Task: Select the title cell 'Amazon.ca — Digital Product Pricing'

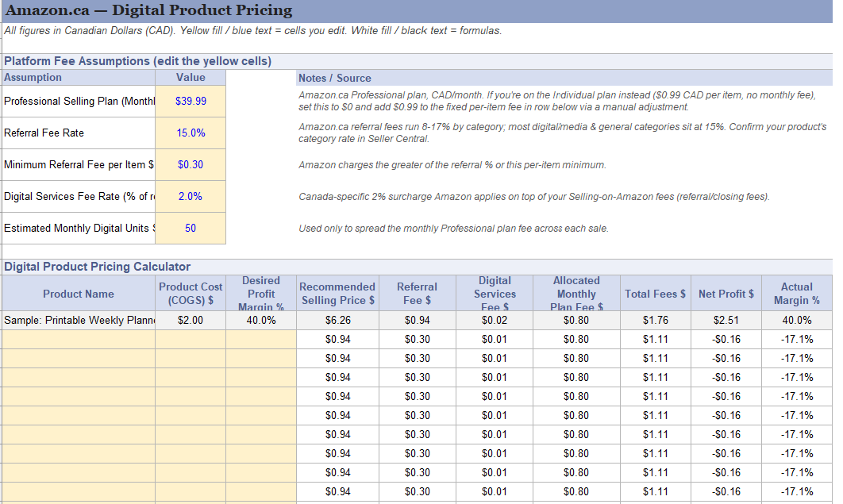Action: [418, 11]
